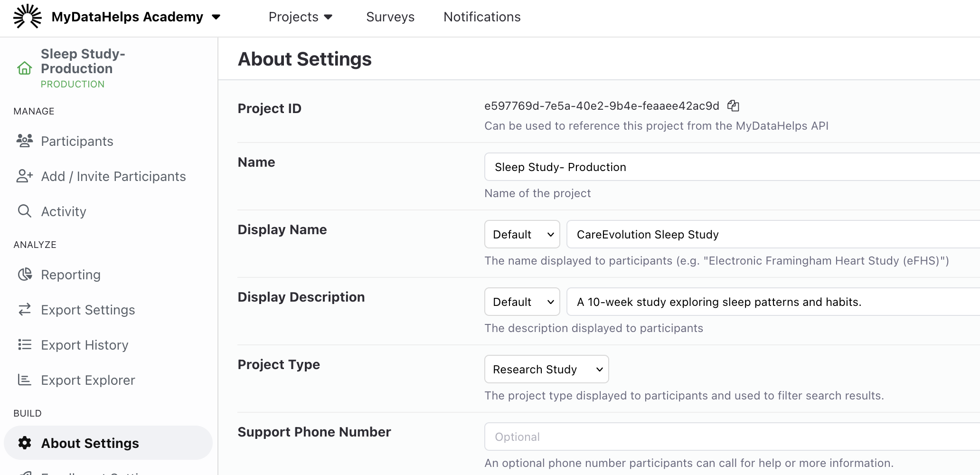
Task: Select About Settings in the sidebar
Action: click(90, 443)
